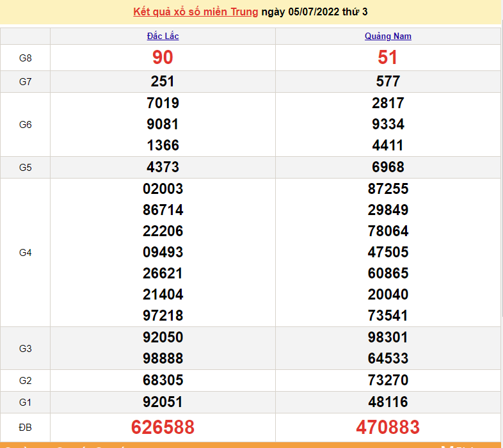The height and width of the screenshot is (448, 503).
Task: Click G4 number 87255
Action: 388,189
